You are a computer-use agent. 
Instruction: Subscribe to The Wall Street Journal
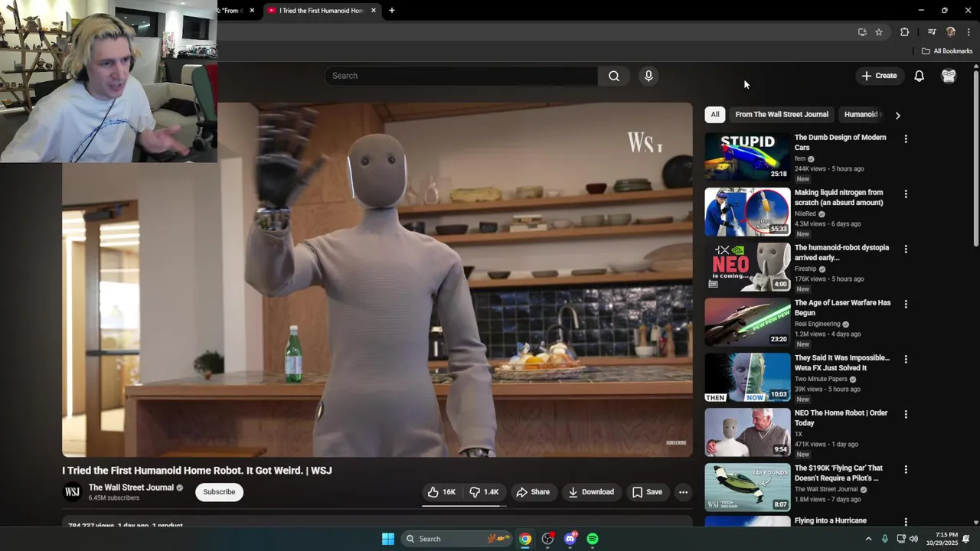219,492
